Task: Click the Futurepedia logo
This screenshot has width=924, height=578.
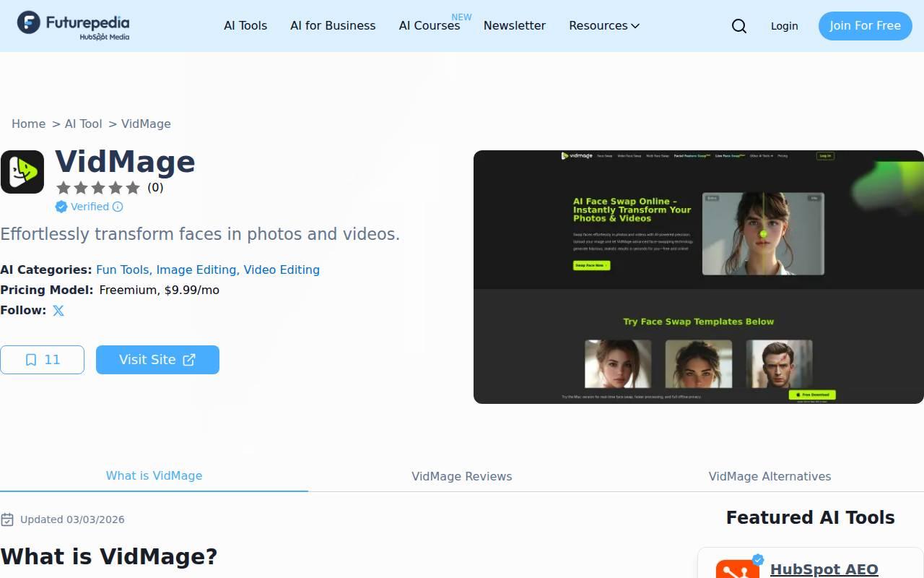Action: pyautogui.click(x=73, y=25)
